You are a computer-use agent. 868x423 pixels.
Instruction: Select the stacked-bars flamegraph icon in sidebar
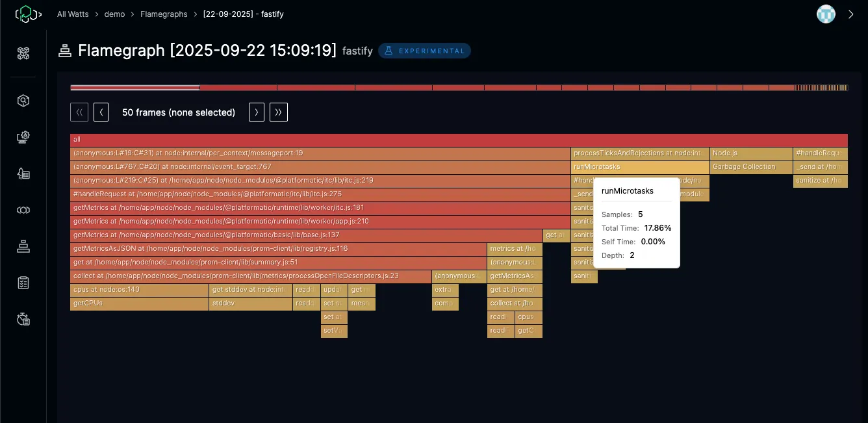tap(23, 246)
